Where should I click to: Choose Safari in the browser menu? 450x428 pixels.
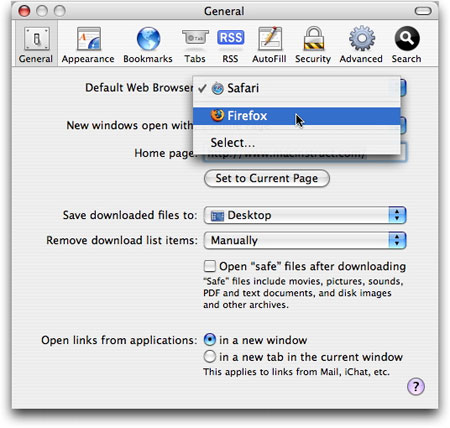[297, 88]
